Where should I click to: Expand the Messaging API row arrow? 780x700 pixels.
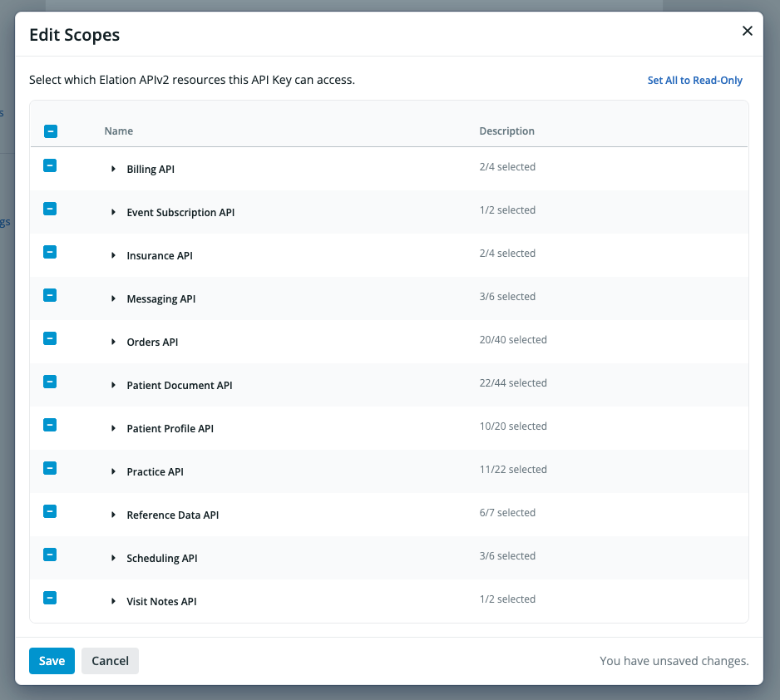pyautogui.click(x=113, y=298)
